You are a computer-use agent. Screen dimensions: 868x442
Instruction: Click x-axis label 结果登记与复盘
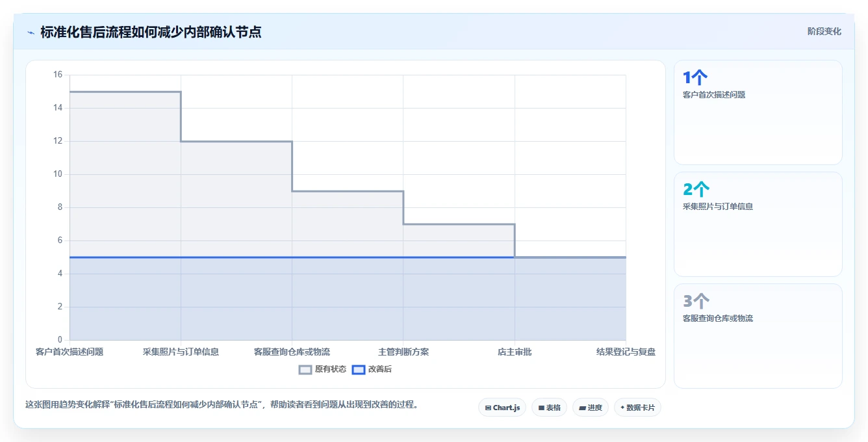pyautogui.click(x=626, y=352)
